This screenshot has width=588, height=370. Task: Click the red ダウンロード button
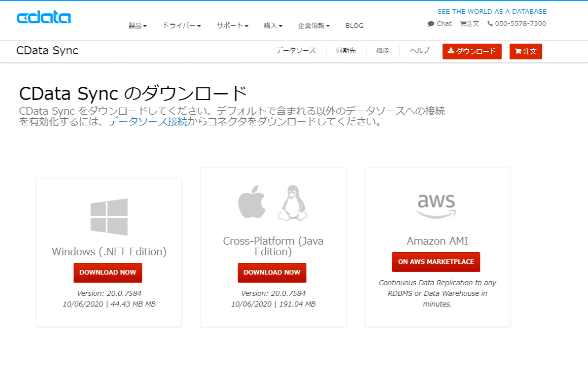click(472, 51)
